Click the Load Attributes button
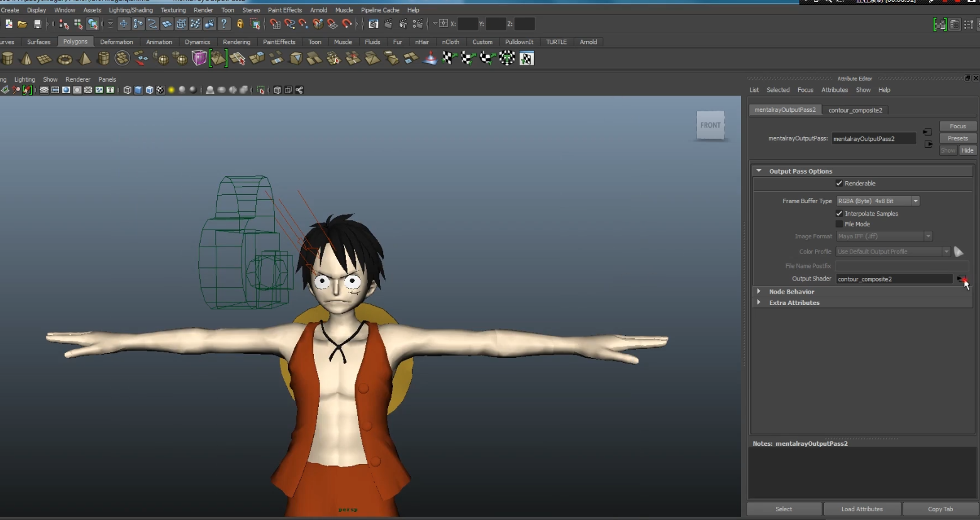The height and width of the screenshot is (520, 980). pos(862,509)
